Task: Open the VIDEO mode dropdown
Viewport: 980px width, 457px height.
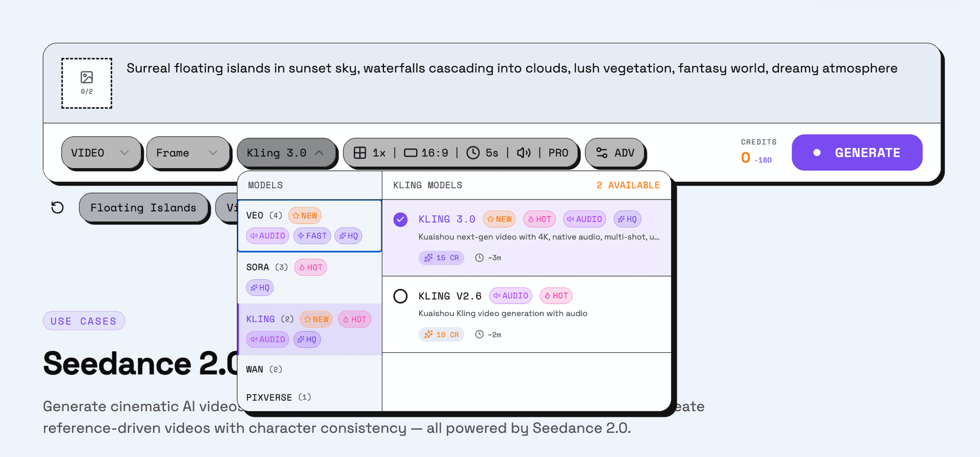Action: pos(101,153)
